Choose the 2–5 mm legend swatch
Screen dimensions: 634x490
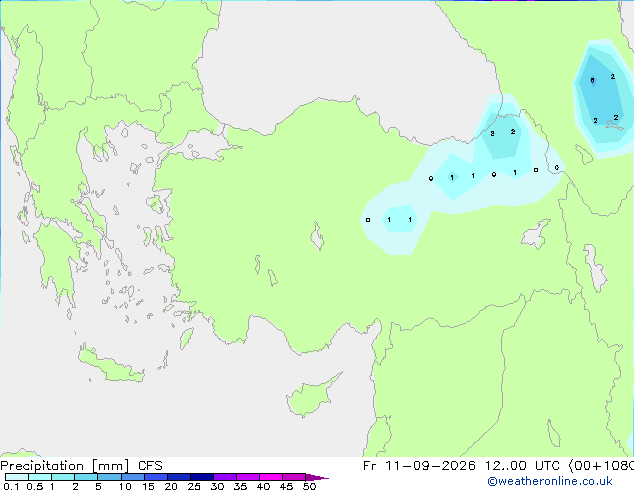(x=86, y=477)
